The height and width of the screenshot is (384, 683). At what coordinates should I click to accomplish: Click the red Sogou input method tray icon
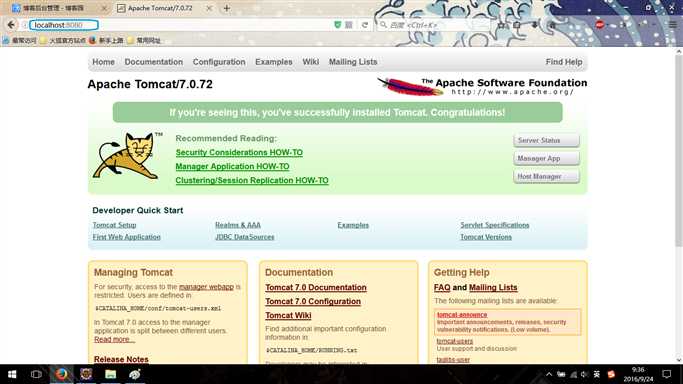coord(611,374)
